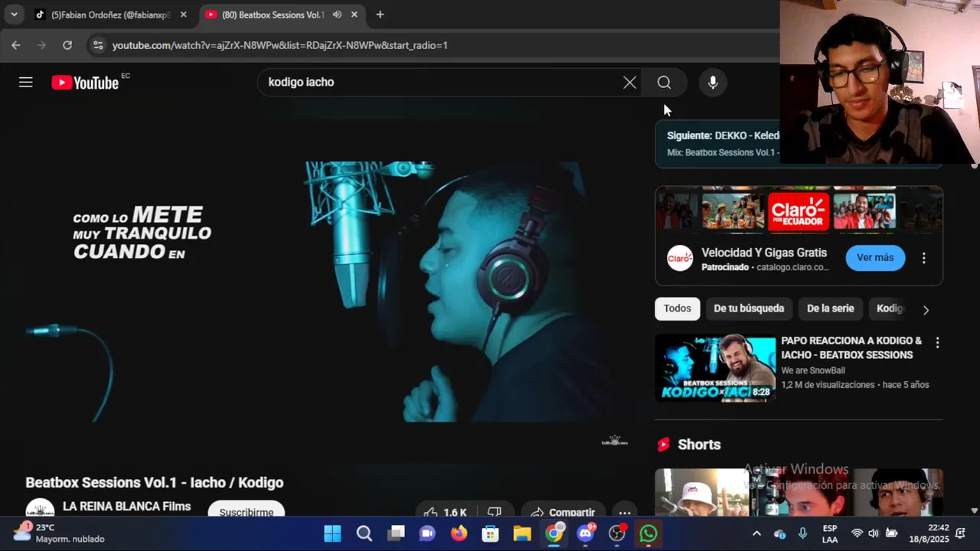The image size is (980, 551).
Task: Select De tu búsqueda filter chip
Action: point(749,308)
